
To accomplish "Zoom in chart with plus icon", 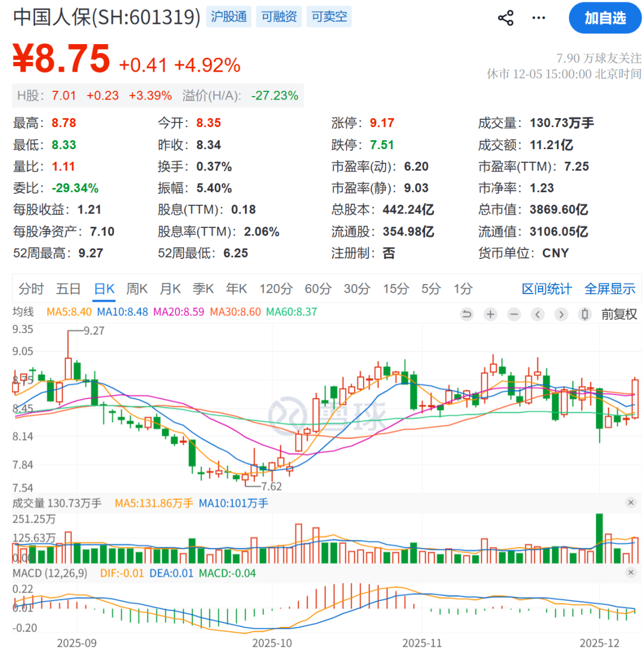I will point(490,314).
